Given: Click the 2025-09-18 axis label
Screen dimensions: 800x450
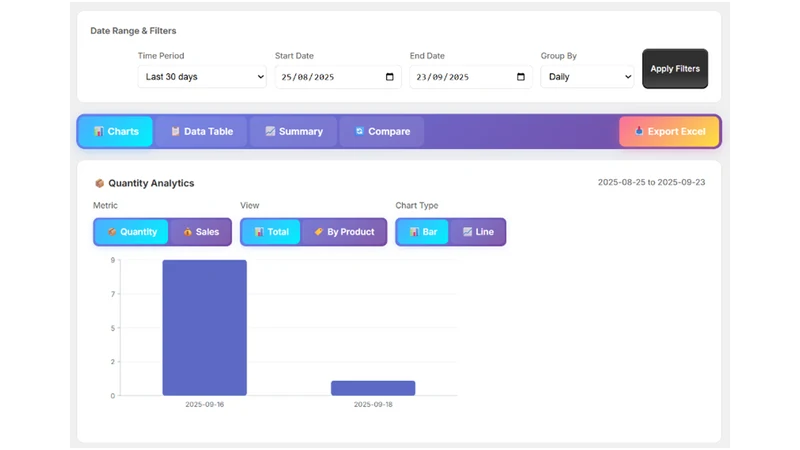Looking at the screenshot, I should pyautogui.click(x=373, y=404).
